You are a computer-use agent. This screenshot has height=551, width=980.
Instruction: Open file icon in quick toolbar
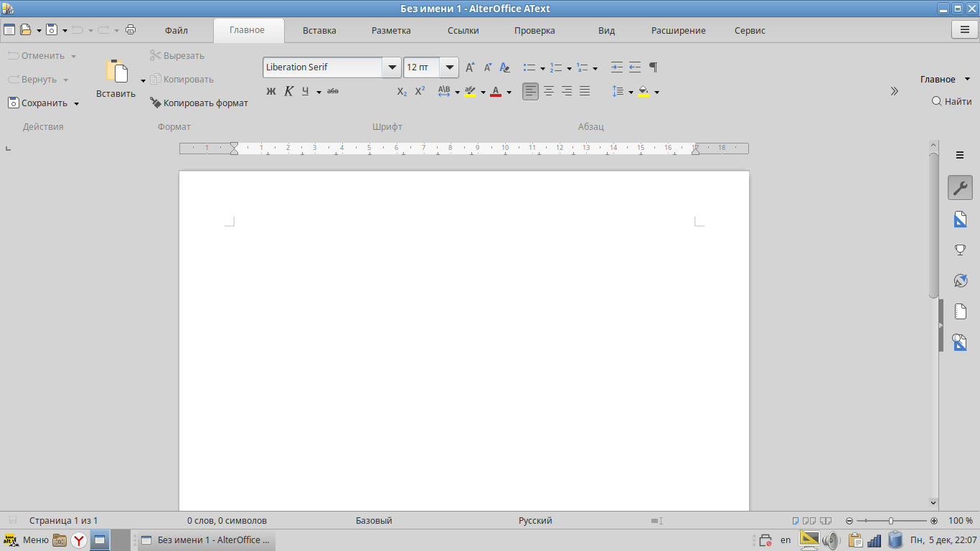26,30
